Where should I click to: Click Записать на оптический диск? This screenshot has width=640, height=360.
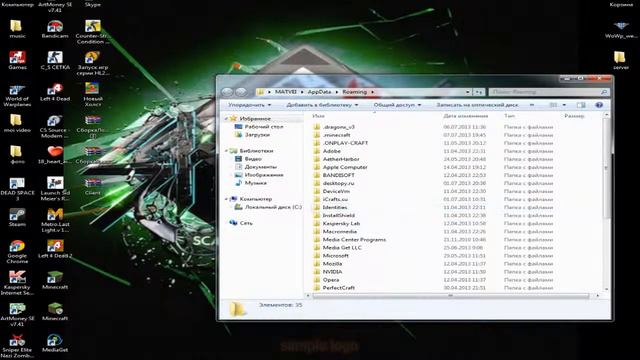click(477, 105)
